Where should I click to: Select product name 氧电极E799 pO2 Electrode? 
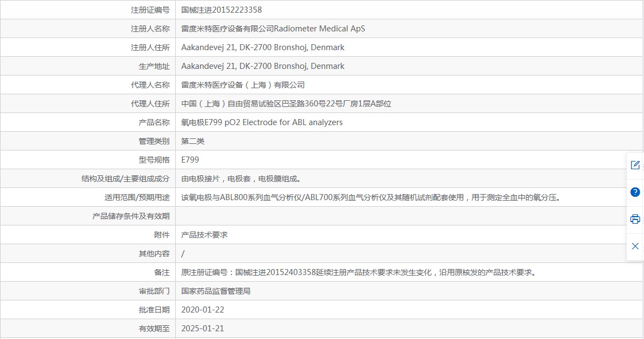click(262, 122)
